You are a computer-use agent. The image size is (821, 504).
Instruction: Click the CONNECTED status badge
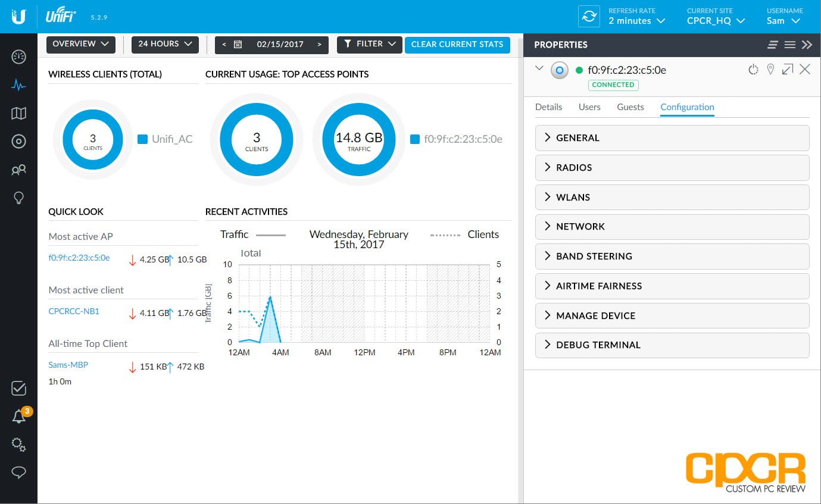613,84
